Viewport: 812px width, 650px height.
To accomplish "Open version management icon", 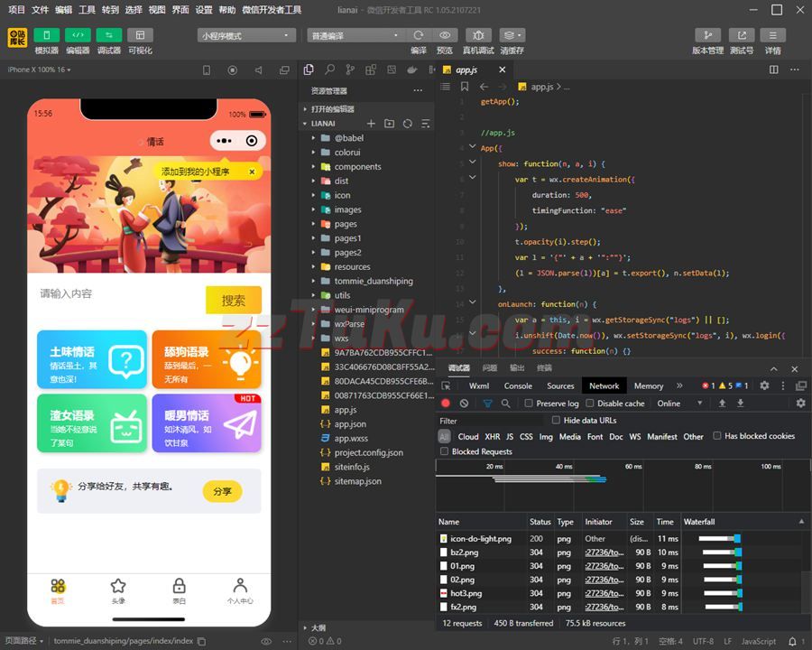I will coord(707,35).
